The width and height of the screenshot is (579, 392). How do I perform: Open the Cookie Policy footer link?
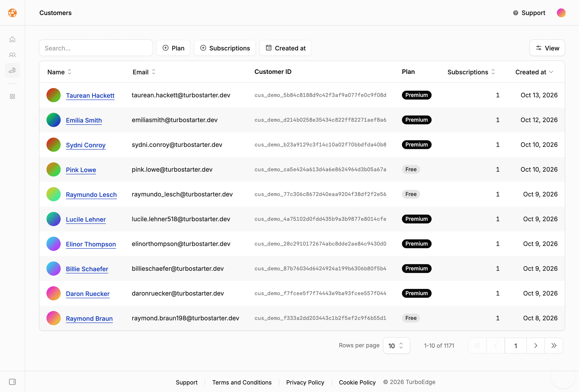click(x=357, y=382)
